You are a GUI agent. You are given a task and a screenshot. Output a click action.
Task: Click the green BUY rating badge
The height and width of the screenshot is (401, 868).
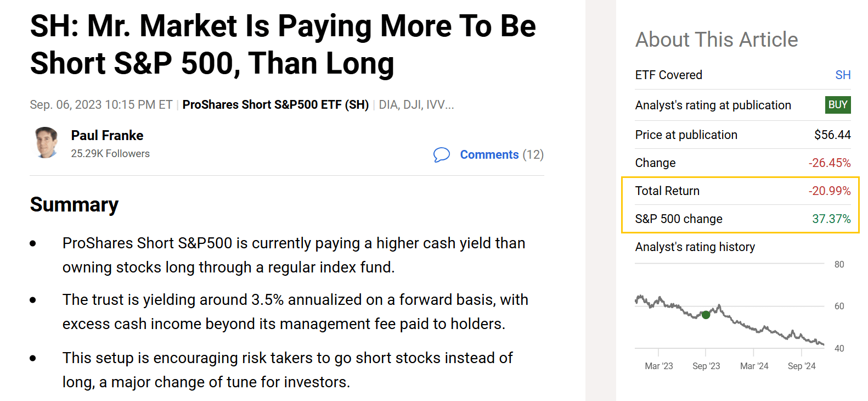[837, 105]
